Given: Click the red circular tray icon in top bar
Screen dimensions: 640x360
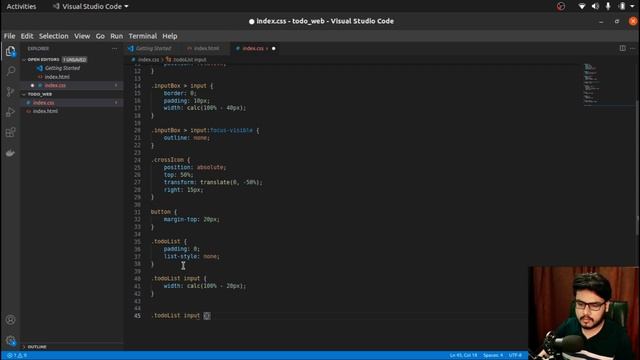Looking at the screenshot, I should pyautogui.click(x=561, y=6).
